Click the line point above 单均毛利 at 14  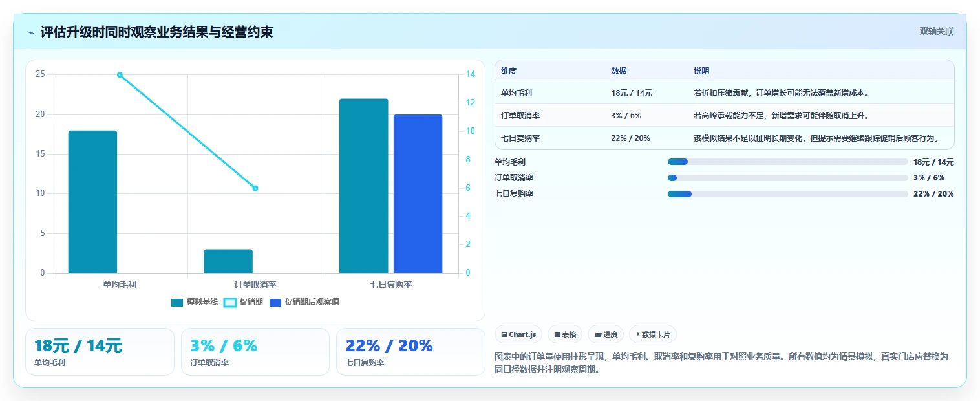[120, 74]
